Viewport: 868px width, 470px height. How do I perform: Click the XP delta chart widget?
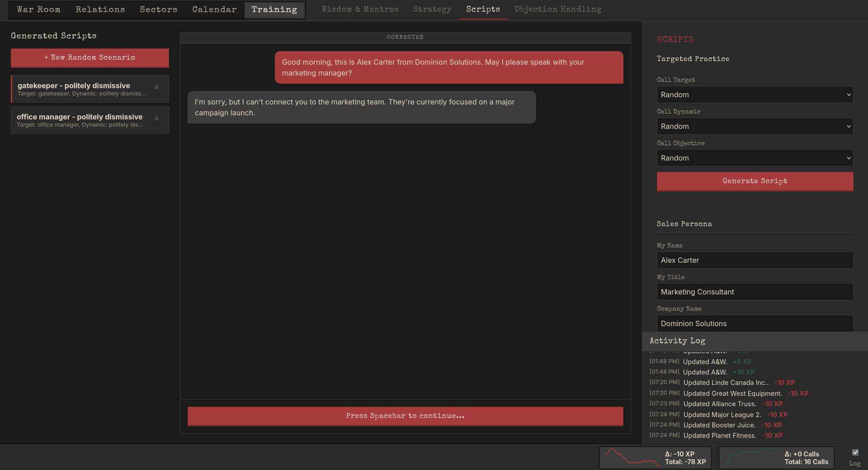655,458
